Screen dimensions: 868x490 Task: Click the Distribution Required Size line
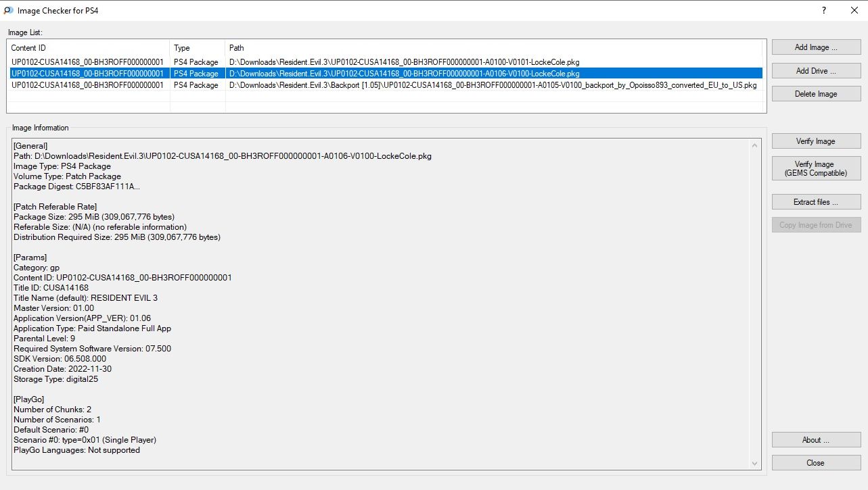[117, 237]
